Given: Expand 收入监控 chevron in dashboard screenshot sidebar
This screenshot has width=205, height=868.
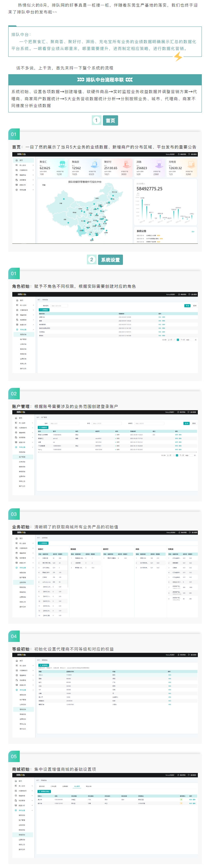Looking at the screenshot, I should point(33,165).
